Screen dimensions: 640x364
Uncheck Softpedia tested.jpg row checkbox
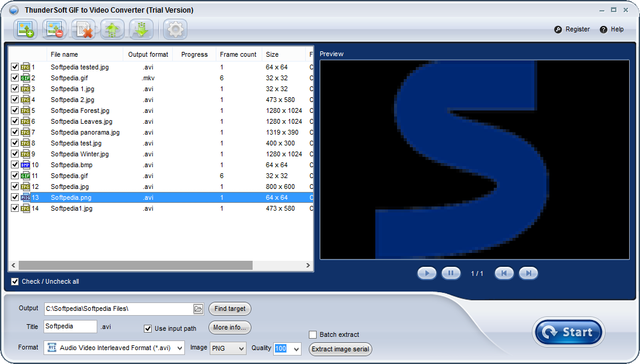point(15,66)
